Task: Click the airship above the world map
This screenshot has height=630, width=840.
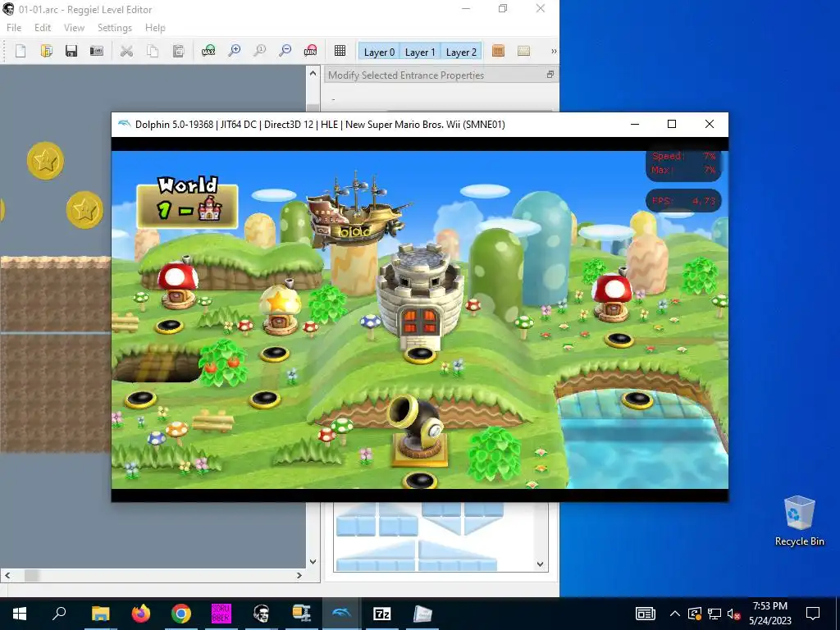Action: click(x=358, y=212)
